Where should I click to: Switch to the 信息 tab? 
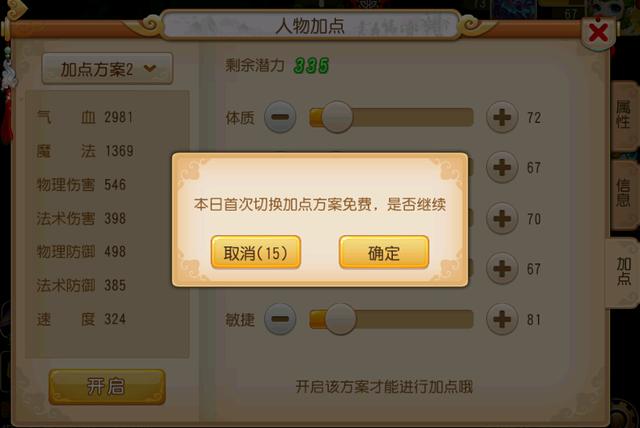pos(624,193)
